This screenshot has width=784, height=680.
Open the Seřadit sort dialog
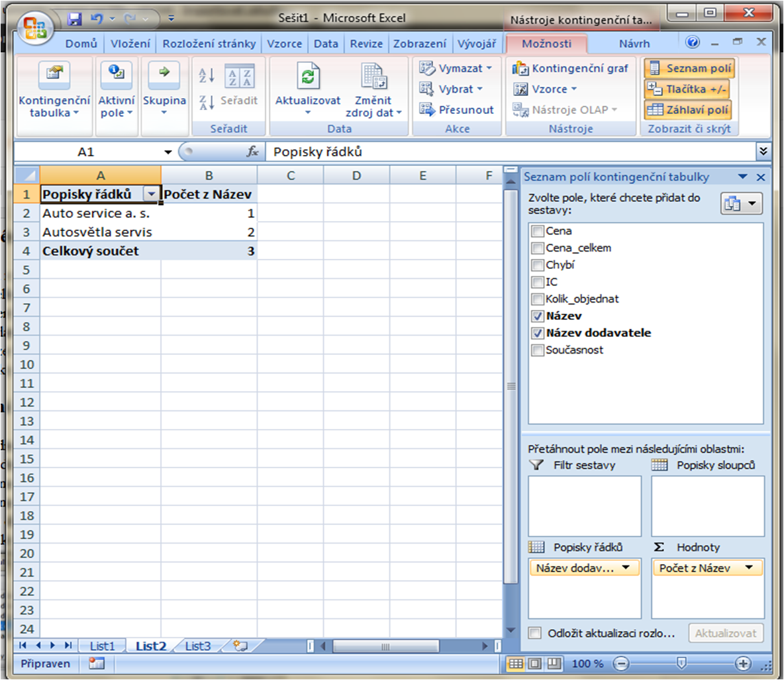239,84
